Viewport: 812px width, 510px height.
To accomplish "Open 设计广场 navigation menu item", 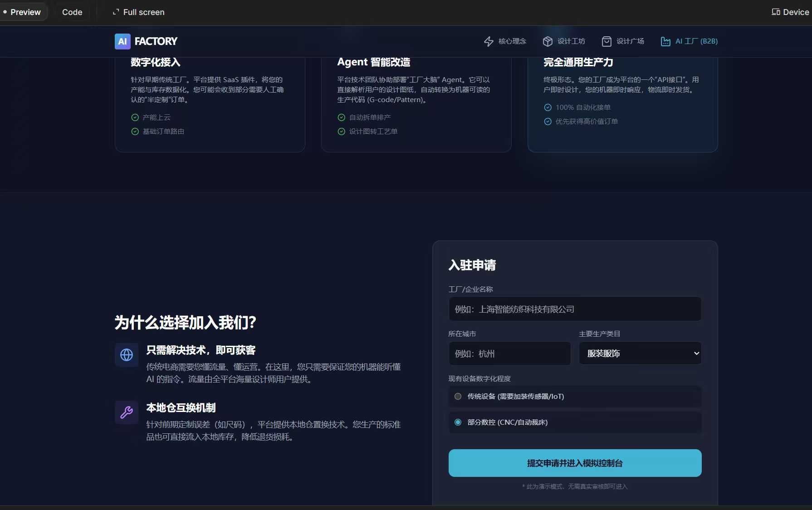I will click(630, 41).
